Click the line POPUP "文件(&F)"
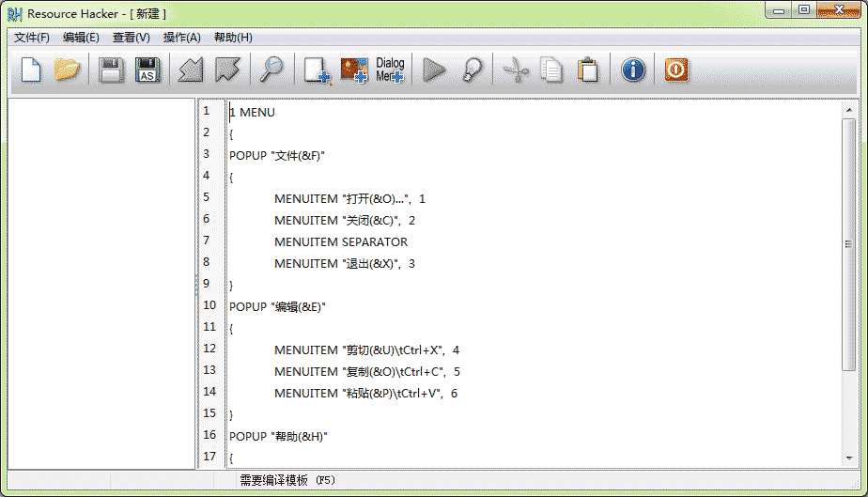The height and width of the screenshot is (497, 868). 277,156
